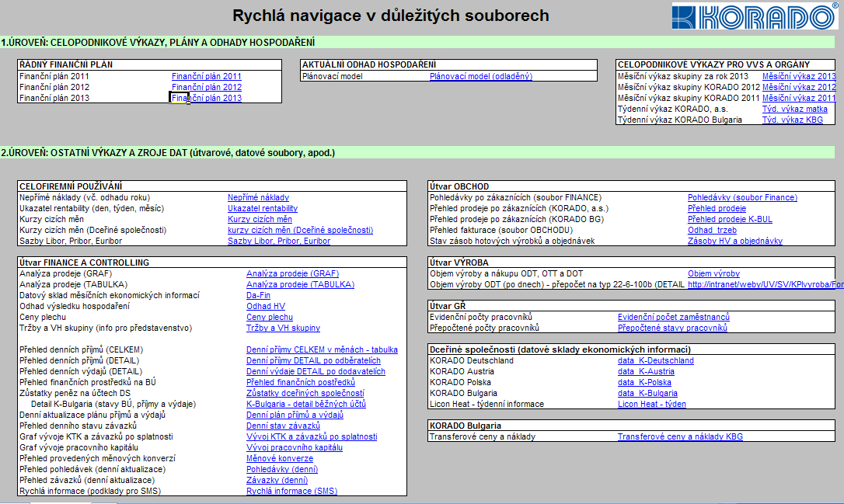
Task: Open the data_K-Polska link
Action: pos(644,382)
